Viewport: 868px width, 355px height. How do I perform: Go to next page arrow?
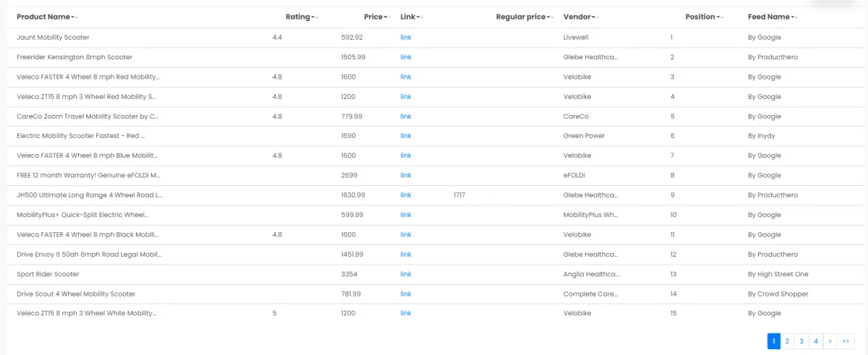tap(830, 341)
